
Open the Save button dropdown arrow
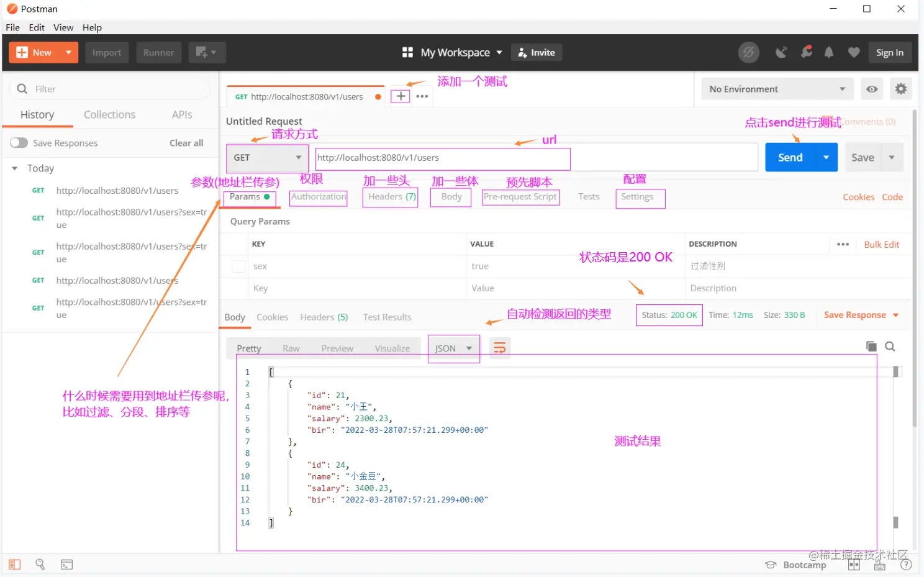coord(892,158)
